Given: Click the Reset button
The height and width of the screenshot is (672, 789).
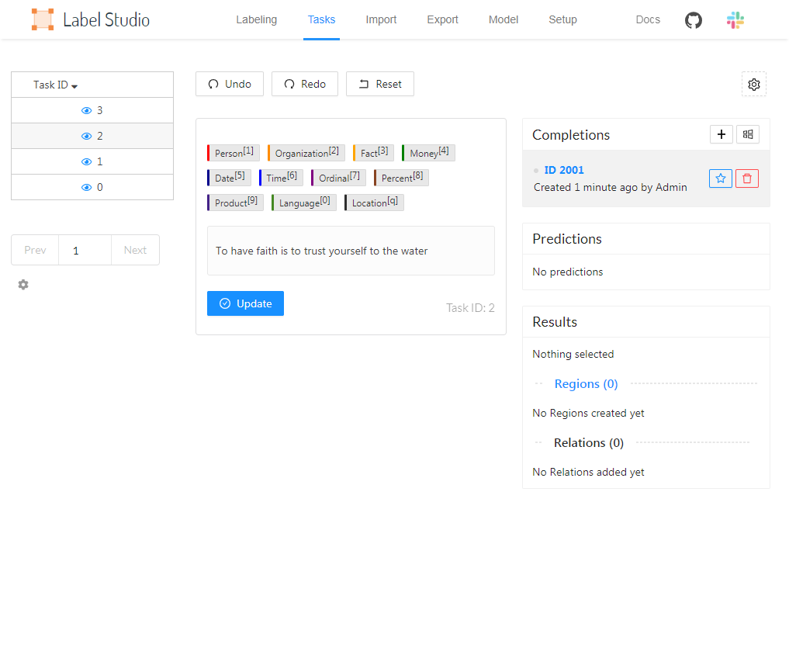Looking at the screenshot, I should 380,84.
